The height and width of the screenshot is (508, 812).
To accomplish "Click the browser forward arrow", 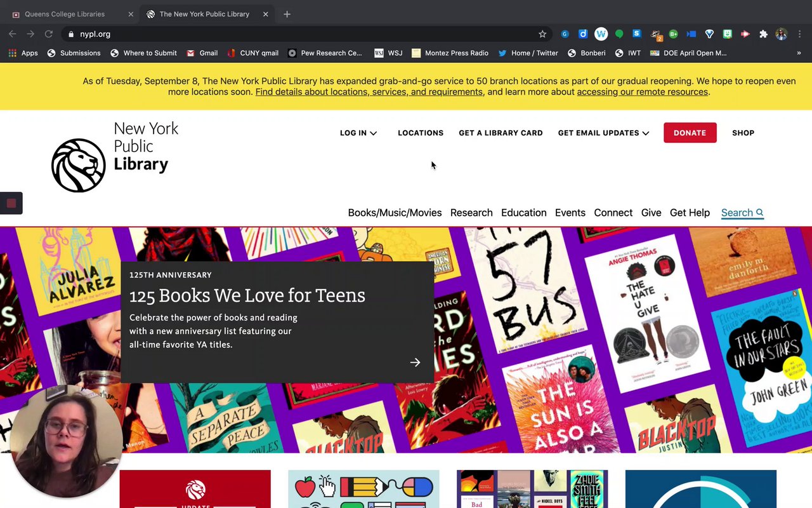I will click(30, 34).
